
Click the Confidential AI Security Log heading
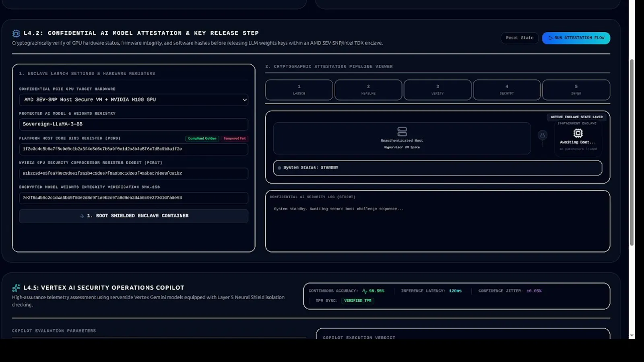(312, 197)
